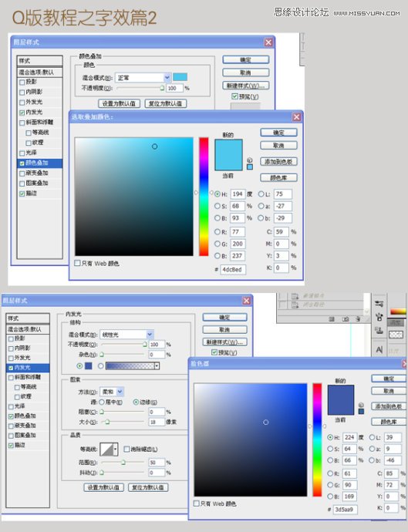Select 混合选项:默认 in upper styles list

tap(39, 72)
